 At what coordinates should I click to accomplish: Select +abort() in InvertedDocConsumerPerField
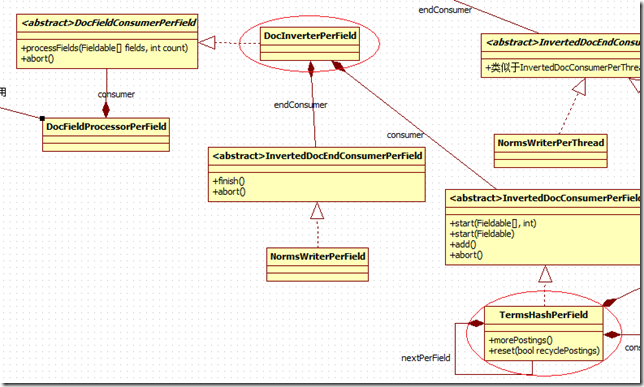click(x=466, y=255)
